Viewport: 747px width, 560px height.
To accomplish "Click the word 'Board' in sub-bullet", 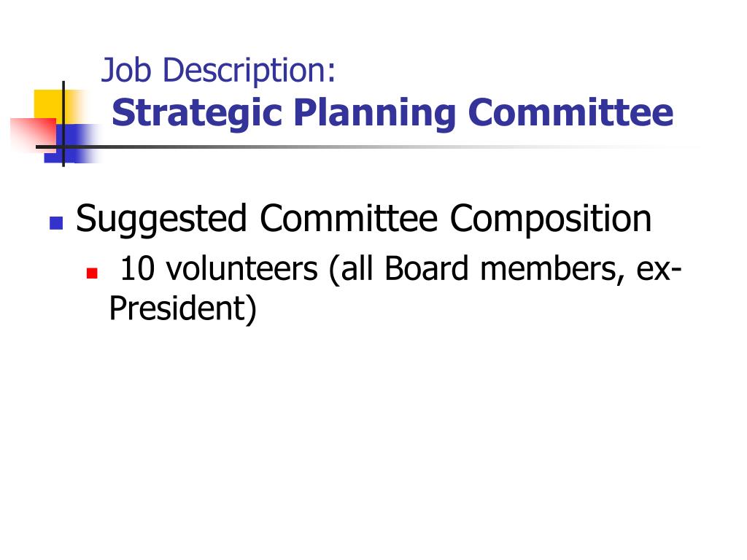I will [x=426, y=268].
